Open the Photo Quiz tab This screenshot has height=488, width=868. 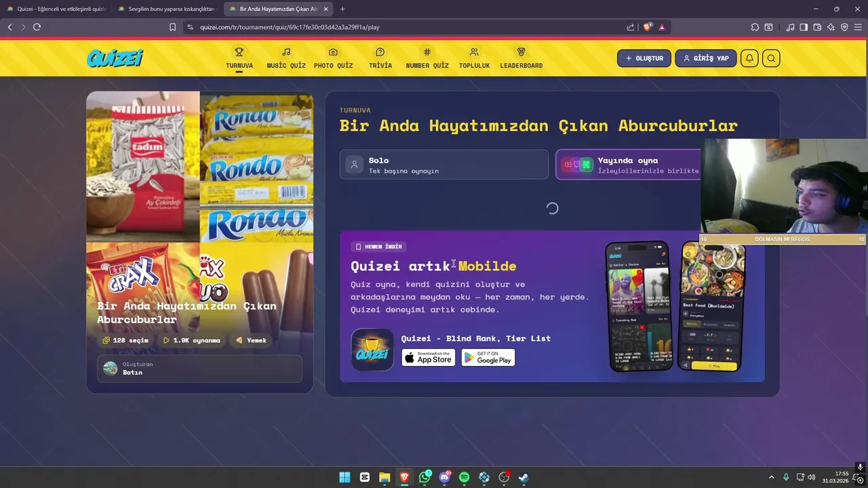click(333, 58)
